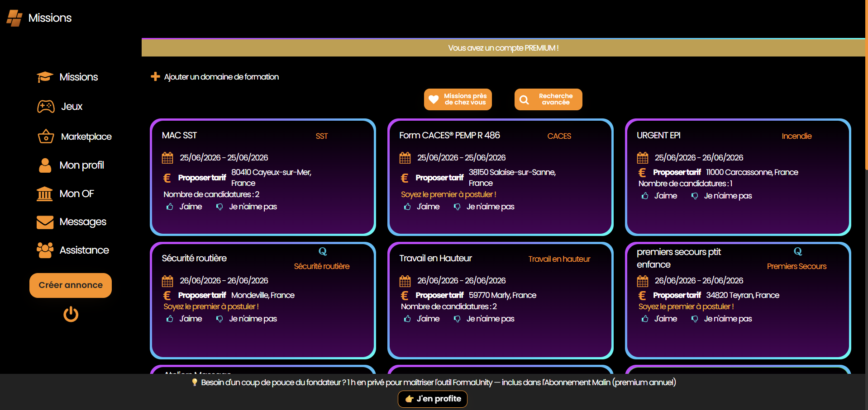Open Recherche avancée
868x410 pixels.
(548, 99)
